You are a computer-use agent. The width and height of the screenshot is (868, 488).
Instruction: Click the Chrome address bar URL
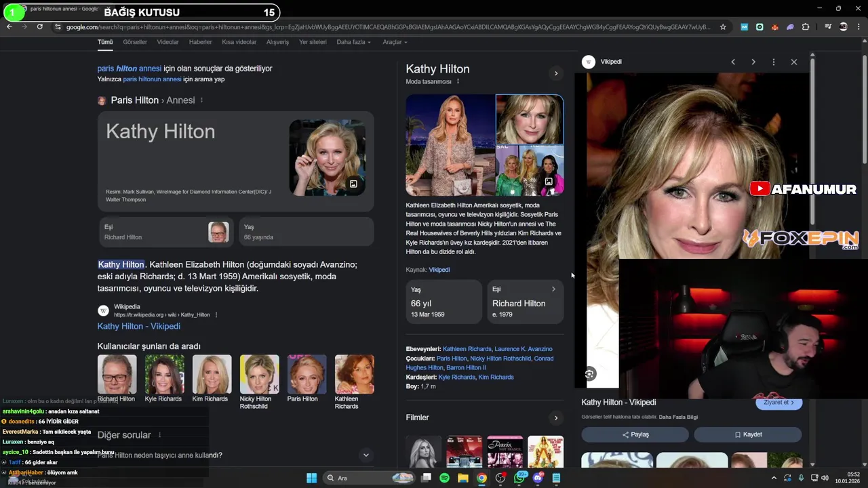click(388, 27)
